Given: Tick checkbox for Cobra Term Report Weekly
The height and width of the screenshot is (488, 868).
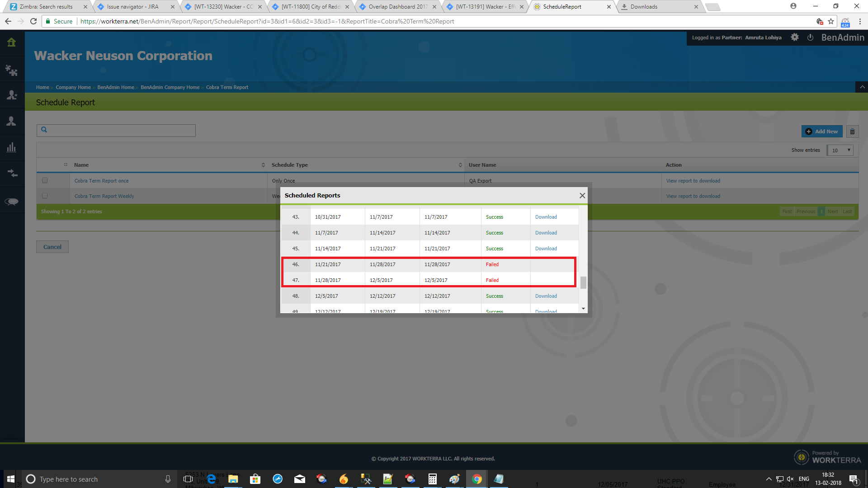Looking at the screenshot, I should tap(45, 196).
